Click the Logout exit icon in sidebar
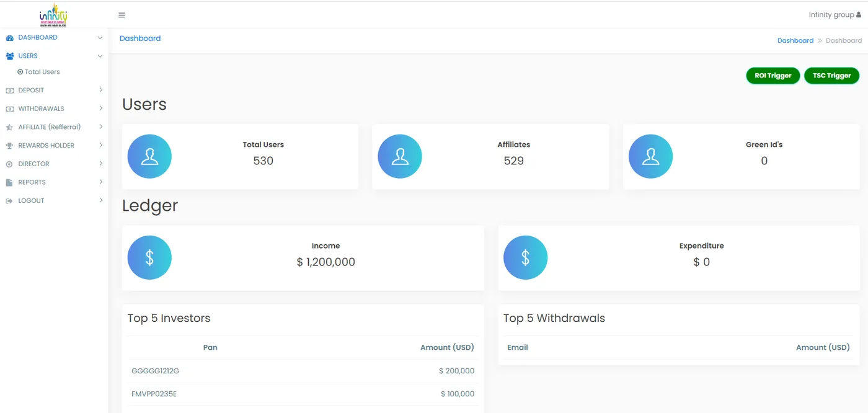The height and width of the screenshot is (413, 868). [9, 201]
